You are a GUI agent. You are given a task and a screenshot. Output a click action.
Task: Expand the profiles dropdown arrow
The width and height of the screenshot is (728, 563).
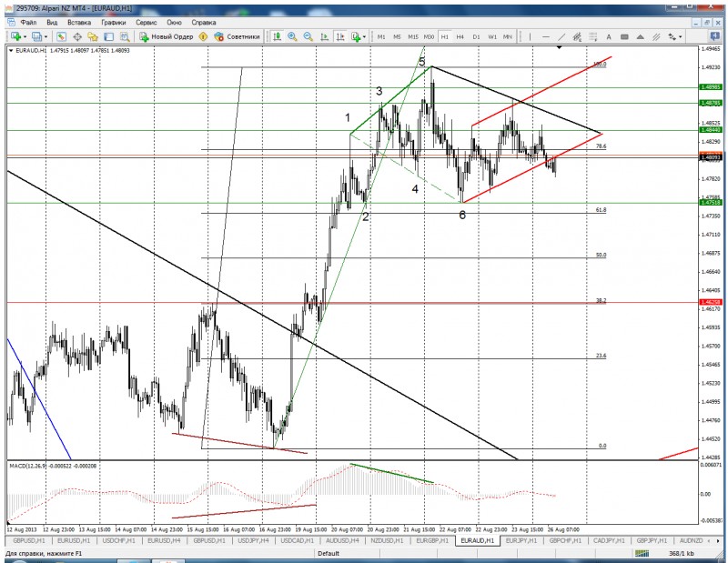[x=46, y=36]
